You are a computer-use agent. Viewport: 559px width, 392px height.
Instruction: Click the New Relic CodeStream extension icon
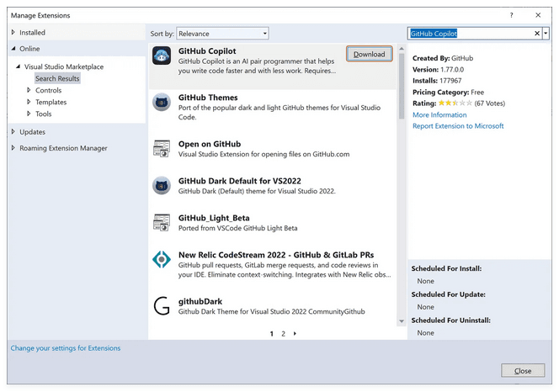pos(162,259)
